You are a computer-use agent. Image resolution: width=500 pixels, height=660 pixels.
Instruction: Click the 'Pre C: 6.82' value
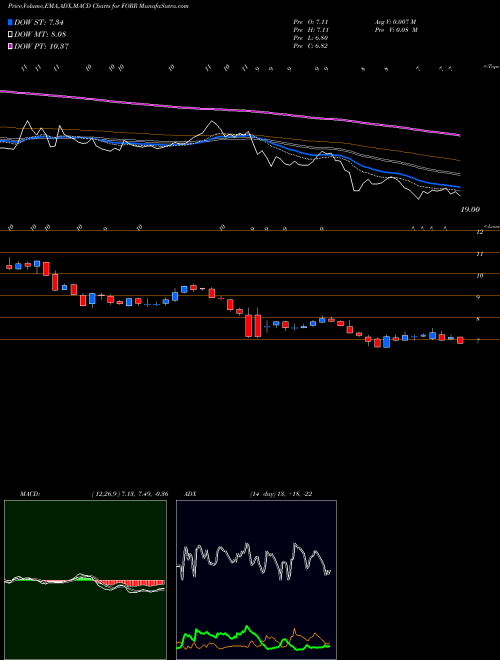pyautogui.click(x=311, y=46)
